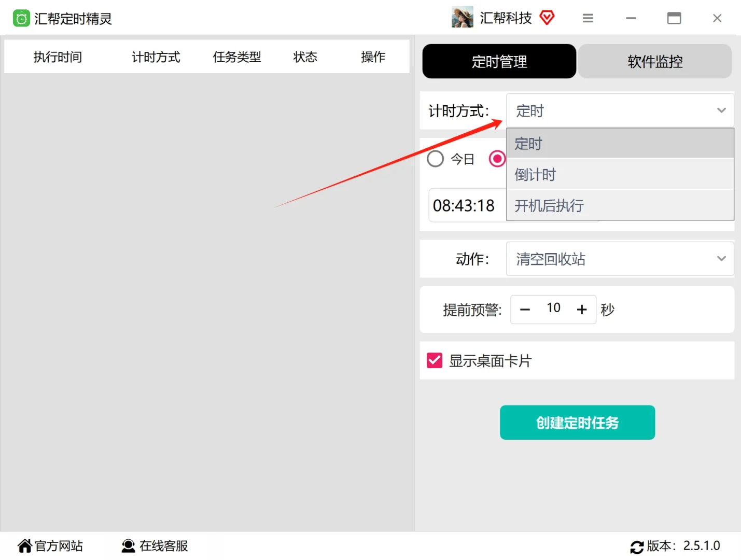741x560 pixels.
Task: Click the 创建定时任务 button
Action: point(577,423)
